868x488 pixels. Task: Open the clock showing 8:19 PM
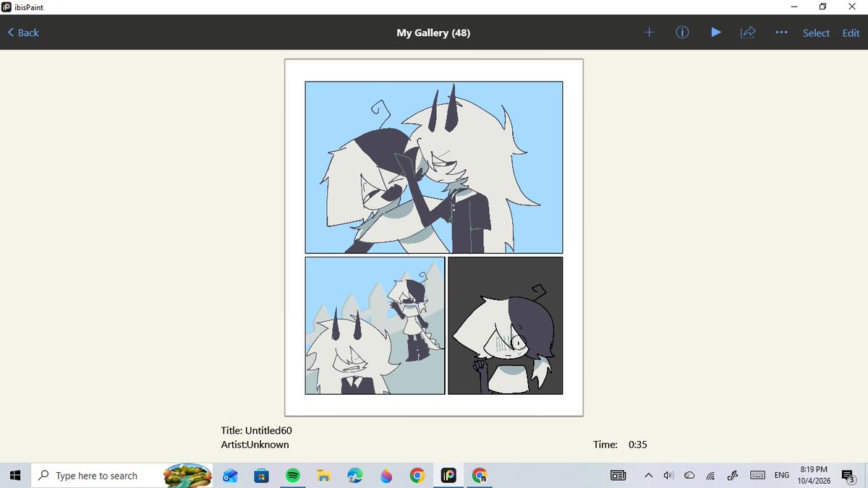[x=814, y=476]
